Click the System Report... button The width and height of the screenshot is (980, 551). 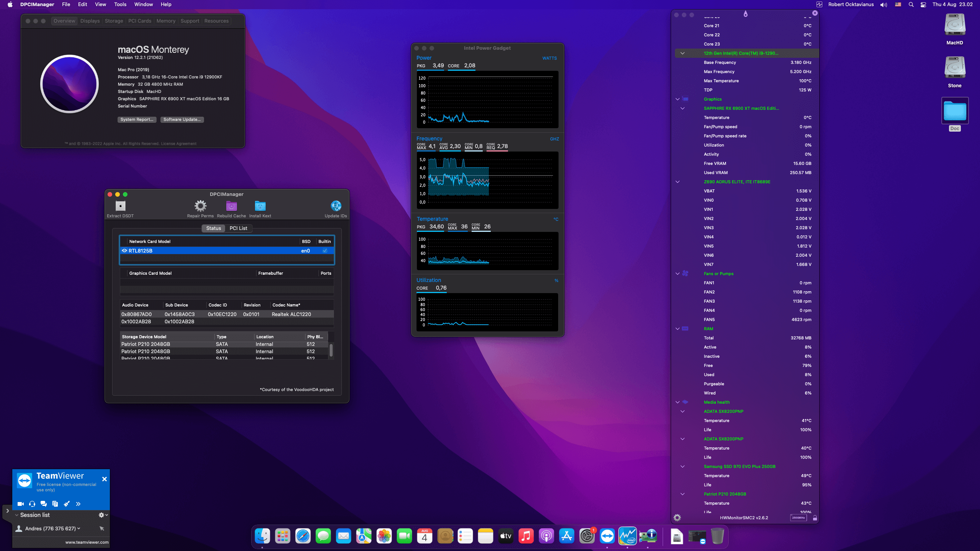(137, 119)
